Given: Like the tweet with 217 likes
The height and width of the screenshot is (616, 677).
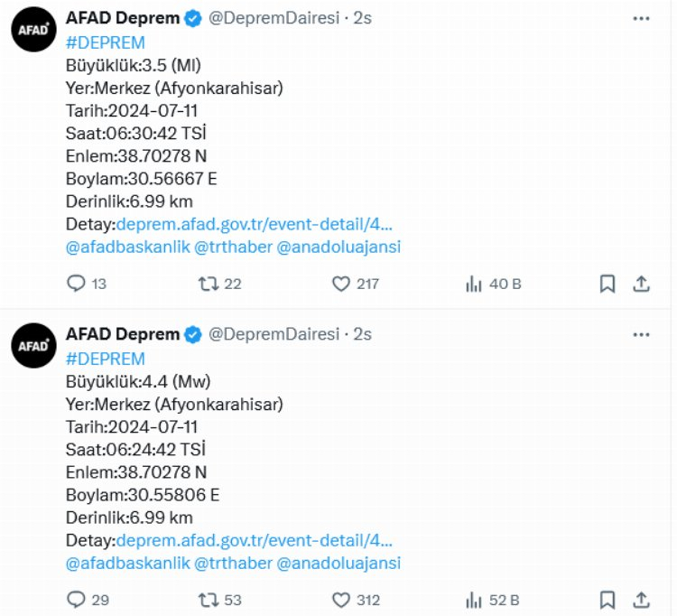Looking at the screenshot, I should [340, 284].
